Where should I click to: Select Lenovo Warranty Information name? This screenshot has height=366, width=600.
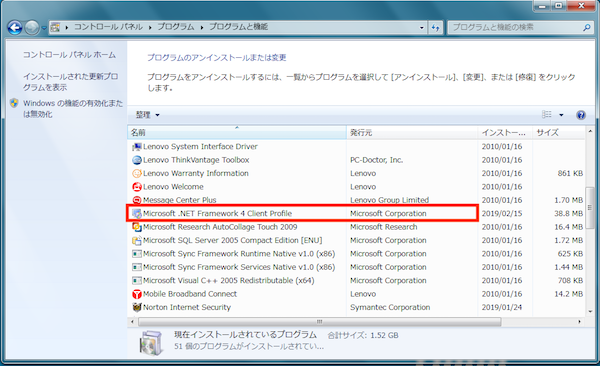pos(196,173)
